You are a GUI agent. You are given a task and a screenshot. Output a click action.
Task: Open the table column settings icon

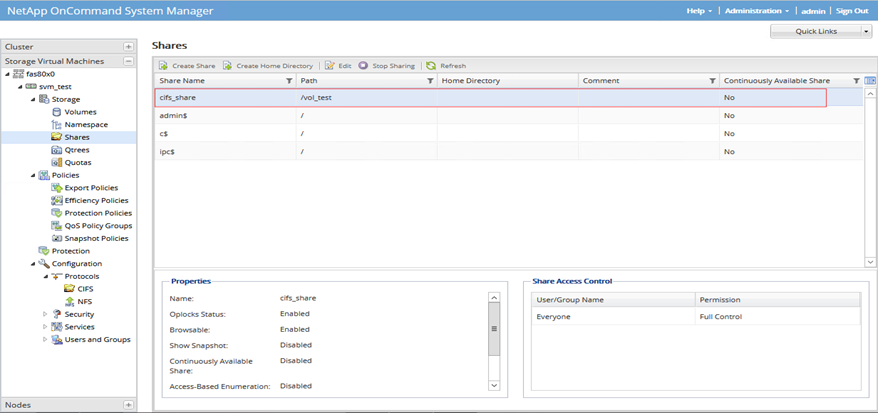870,81
